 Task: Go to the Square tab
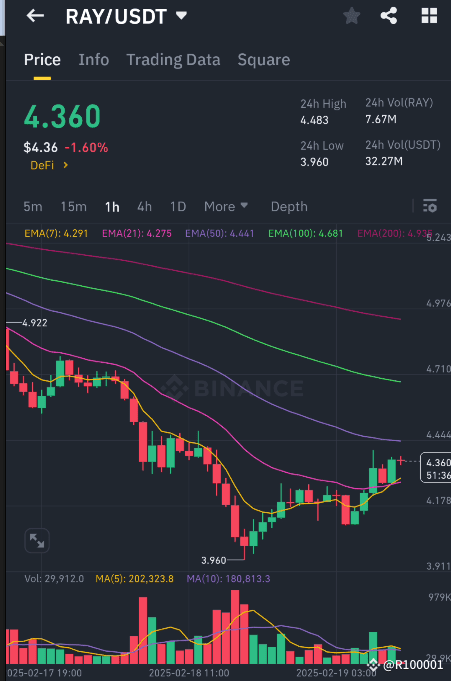pyautogui.click(x=264, y=60)
